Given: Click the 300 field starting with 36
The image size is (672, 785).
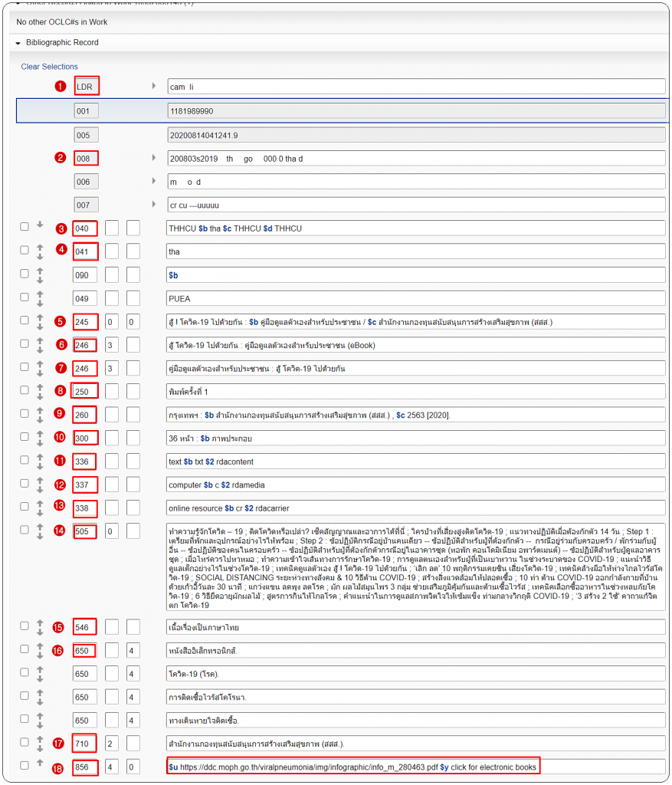Looking at the screenshot, I should tap(416, 438).
